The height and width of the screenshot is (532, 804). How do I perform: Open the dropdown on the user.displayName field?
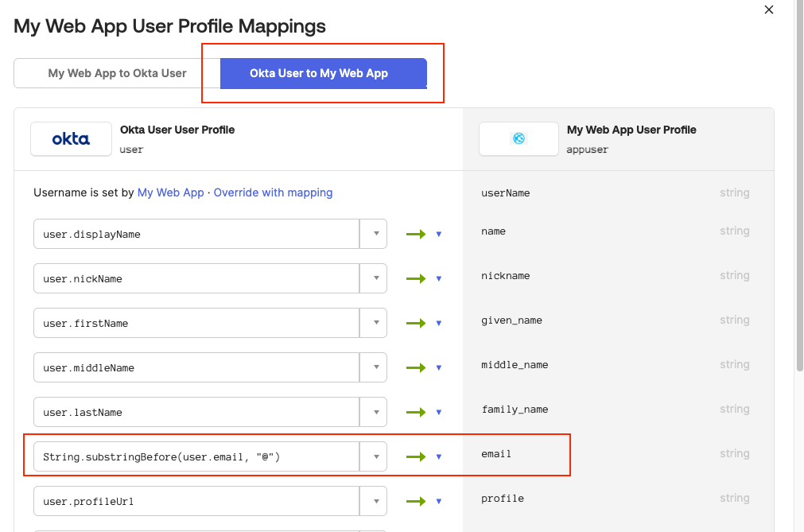click(374, 234)
